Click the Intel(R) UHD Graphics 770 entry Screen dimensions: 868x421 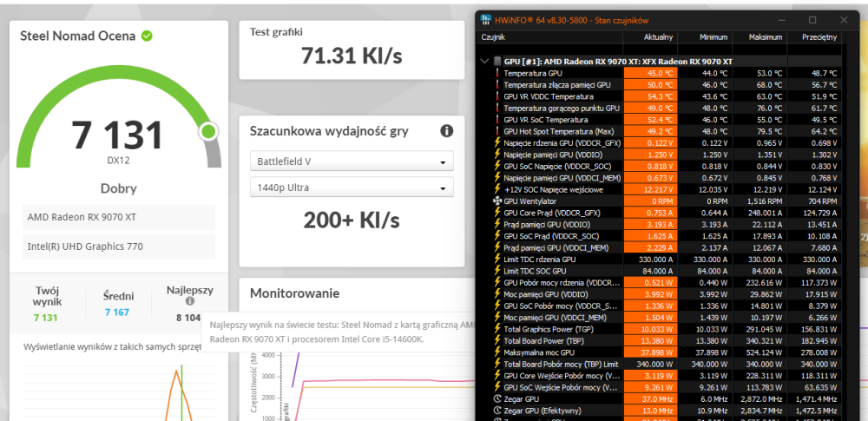118,247
